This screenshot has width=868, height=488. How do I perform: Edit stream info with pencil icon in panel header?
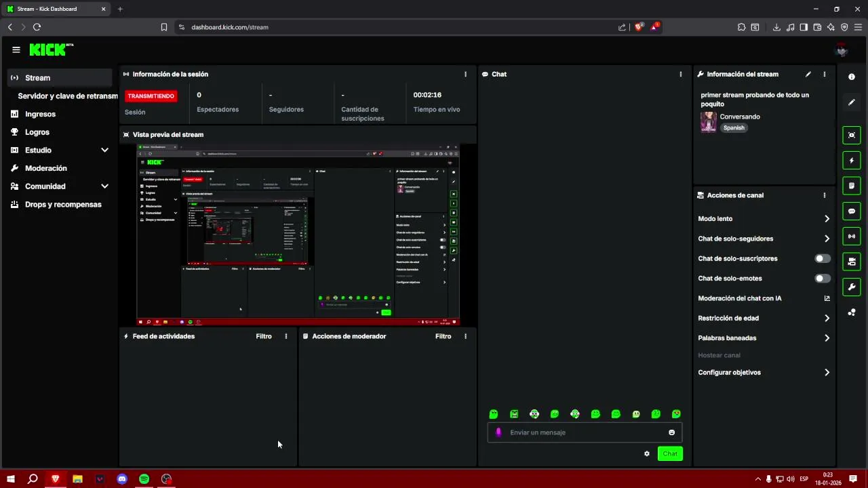coord(808,75)
